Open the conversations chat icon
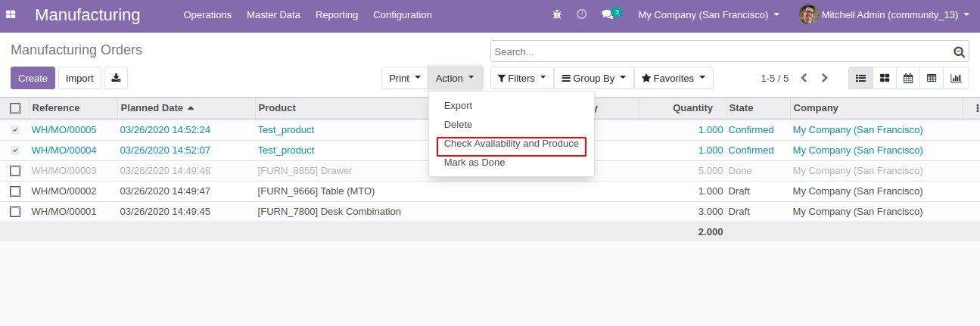The image size is (980, 326). click(x=607, y=14)
